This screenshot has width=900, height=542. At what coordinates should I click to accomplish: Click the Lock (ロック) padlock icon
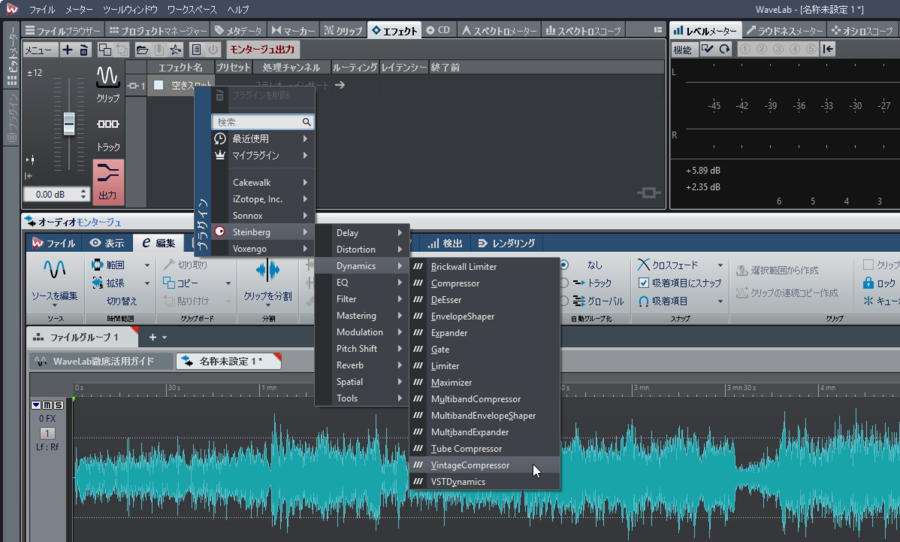pos(868,283)
